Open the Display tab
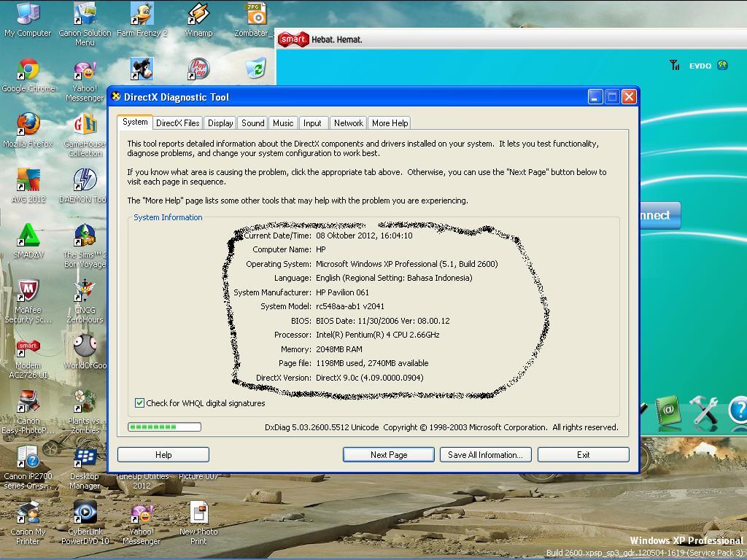The width and height of the screenshot is (747, 560). (220, 123)
